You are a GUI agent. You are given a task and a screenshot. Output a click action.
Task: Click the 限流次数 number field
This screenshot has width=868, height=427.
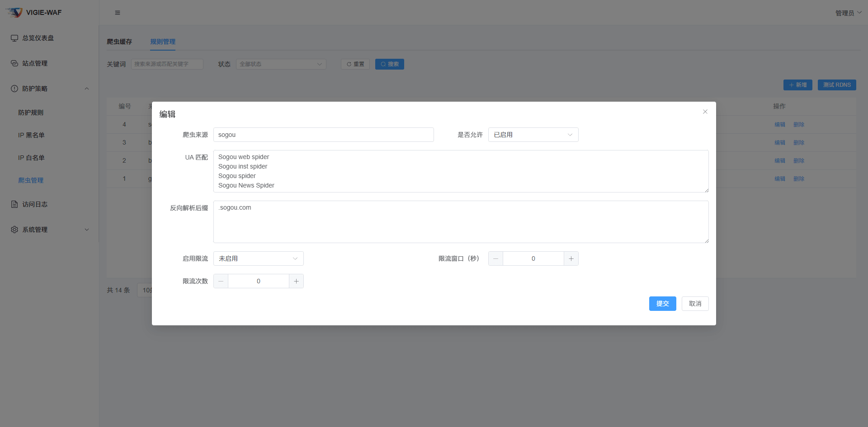point(259,281)
